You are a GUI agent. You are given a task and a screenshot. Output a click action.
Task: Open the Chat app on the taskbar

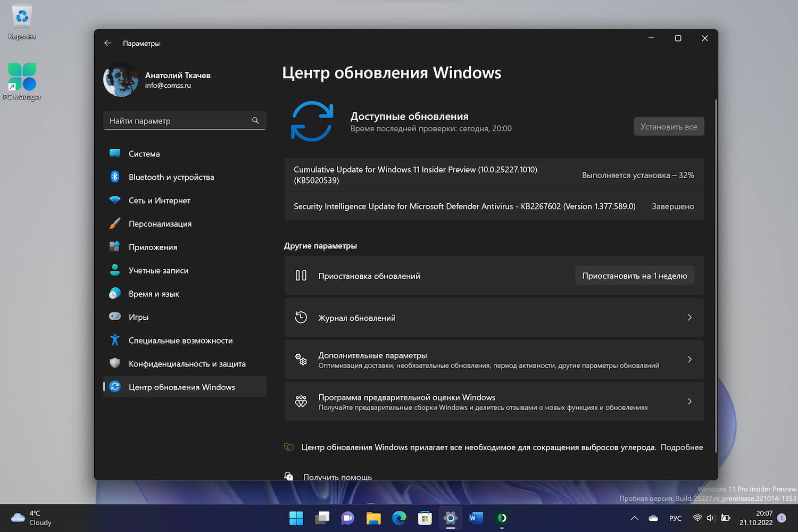(347, 518)
